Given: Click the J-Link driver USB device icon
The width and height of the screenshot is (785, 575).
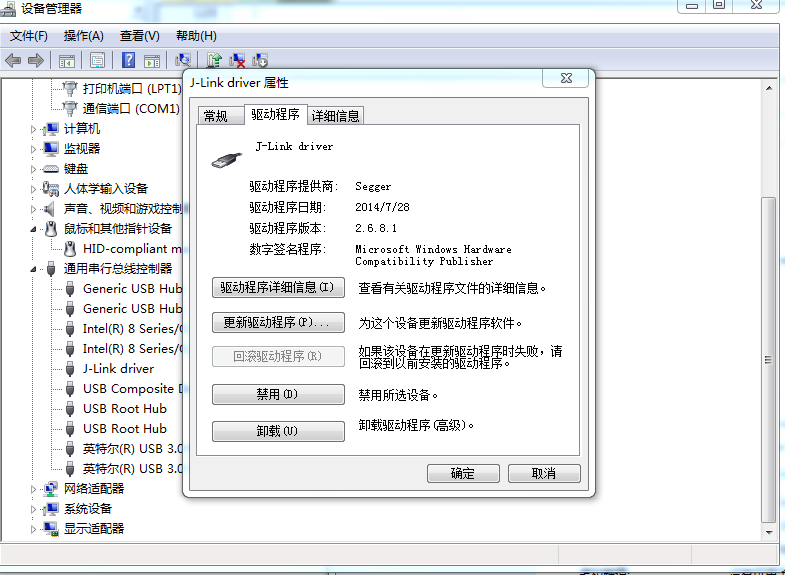Looking at the screenshot, I should coord(70,369).
